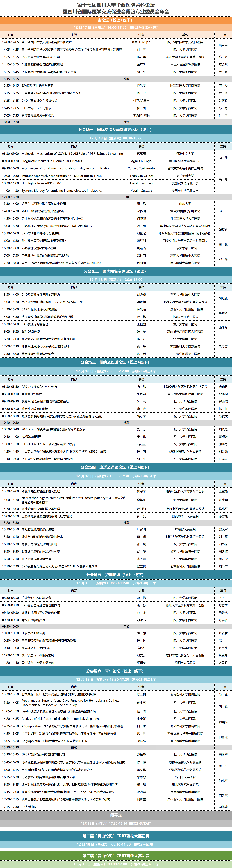Click header "分会场五 护理论坛（线上+线下）"
Screen dimensions: 232x868
click(x=116, y=575)
